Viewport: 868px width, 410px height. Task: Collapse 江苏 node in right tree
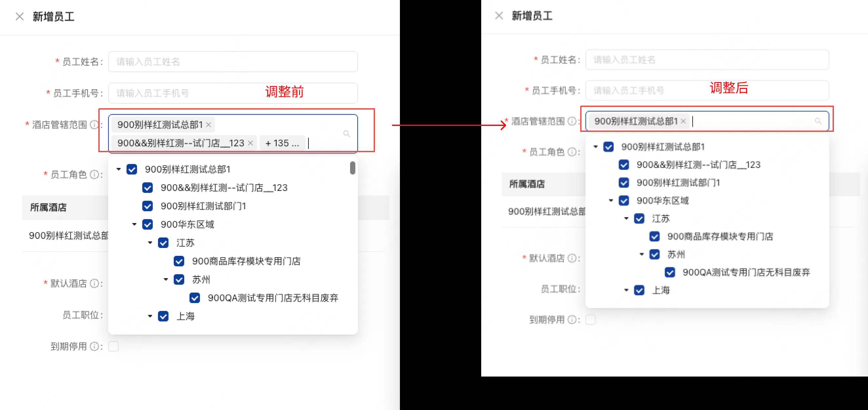[x=626, y=218]
